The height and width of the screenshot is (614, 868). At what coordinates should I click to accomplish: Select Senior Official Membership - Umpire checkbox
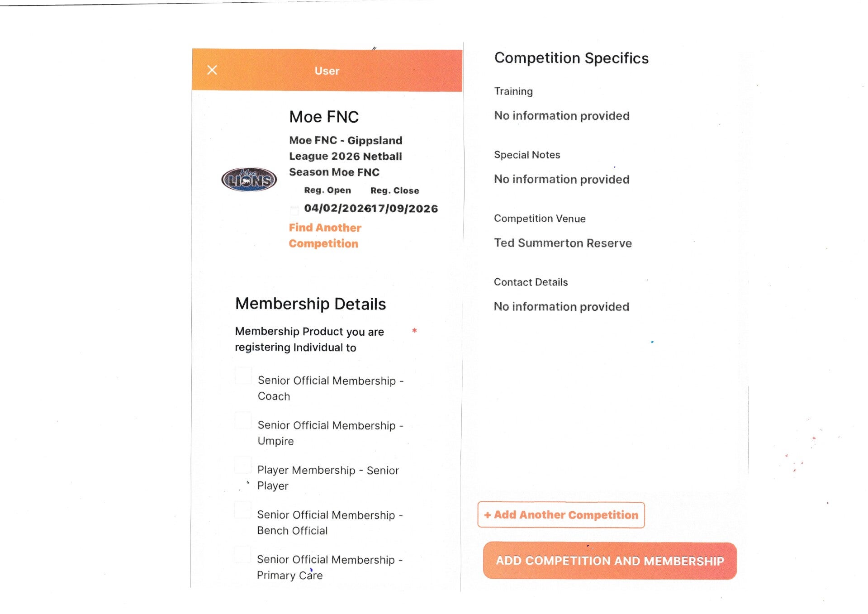coord(243,420)
